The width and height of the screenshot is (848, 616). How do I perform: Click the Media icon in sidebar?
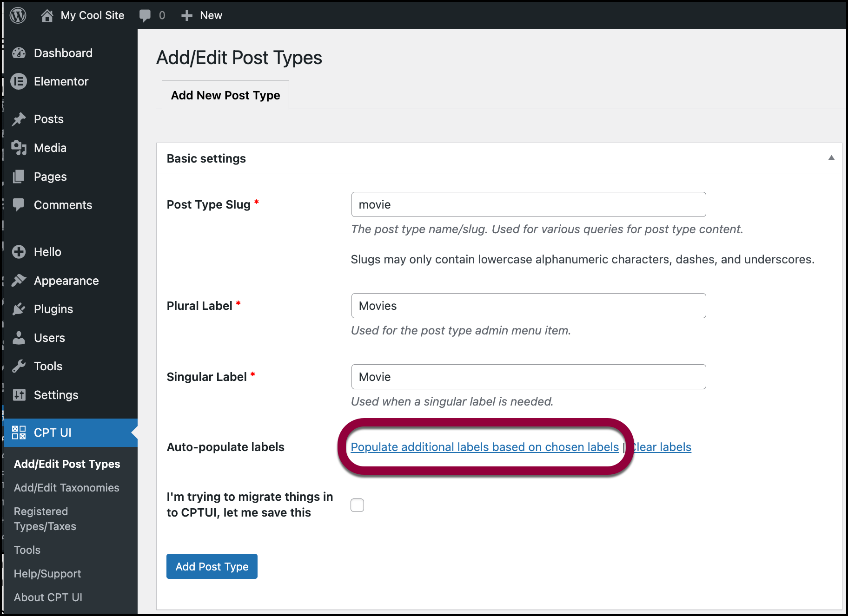[19, 148]
